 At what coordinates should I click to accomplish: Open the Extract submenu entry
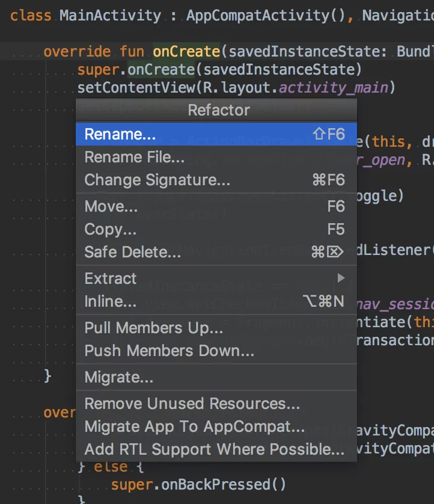[x=216, y=278]
